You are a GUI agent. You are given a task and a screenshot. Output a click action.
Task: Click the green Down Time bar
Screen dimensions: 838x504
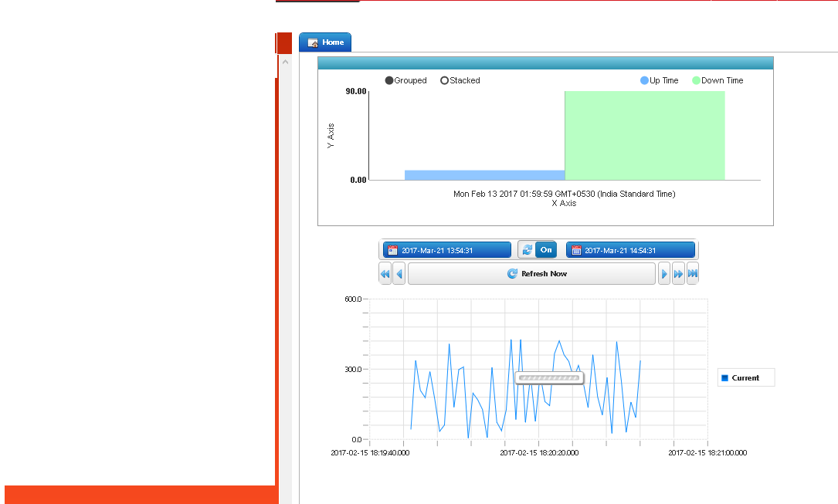tap(645, 136)
